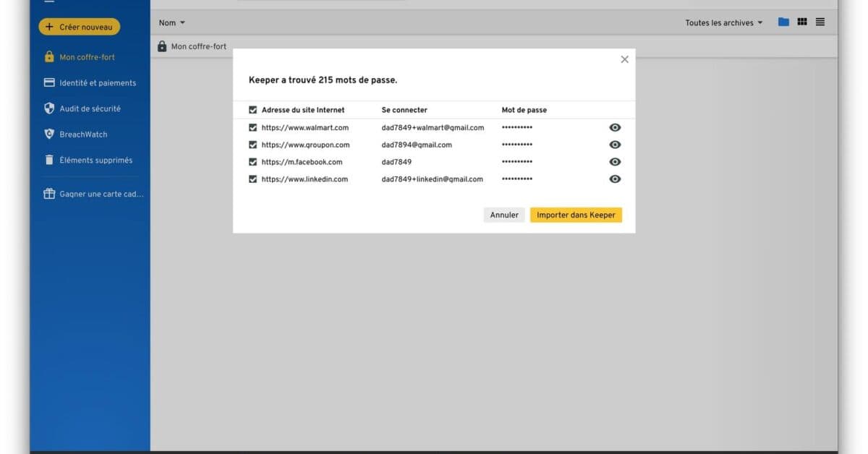Show password for m.facebook.com row

[615, 162]
